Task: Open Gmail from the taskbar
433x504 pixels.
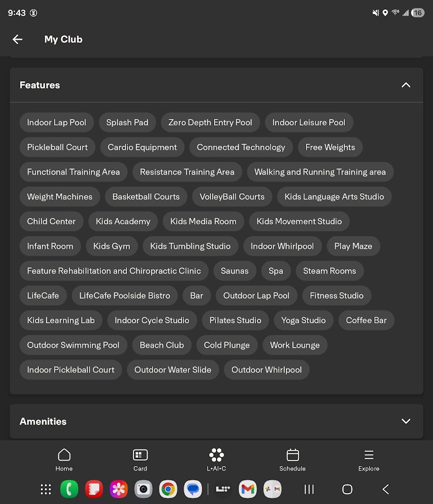Action: point(248,489)
